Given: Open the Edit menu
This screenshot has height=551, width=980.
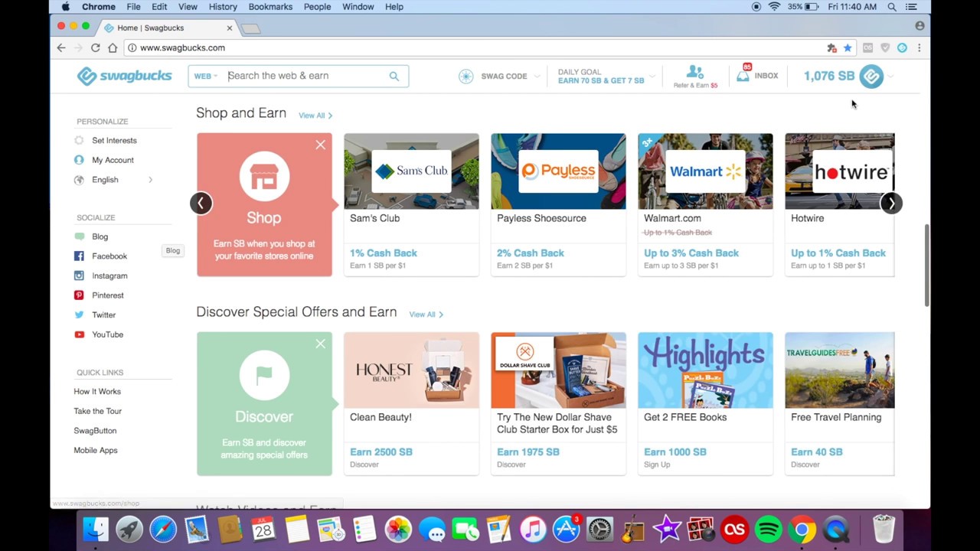Looking at the screenshot, I should tap(159, 7).
